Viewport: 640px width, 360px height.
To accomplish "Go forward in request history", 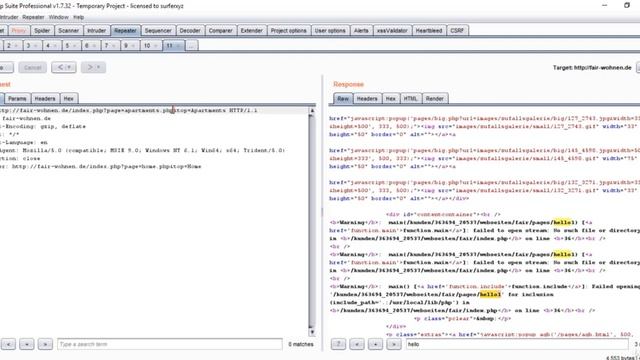I will [x=93, y=67].
